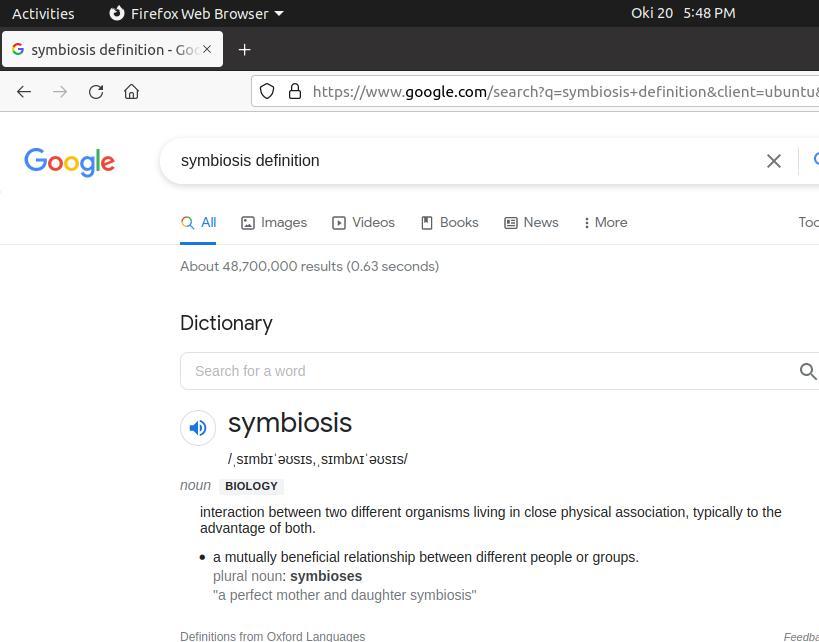Image resolution: width=819 pixels, height=642 pixels.
Task: Open a new browser tab
Action: click(244, 50)
